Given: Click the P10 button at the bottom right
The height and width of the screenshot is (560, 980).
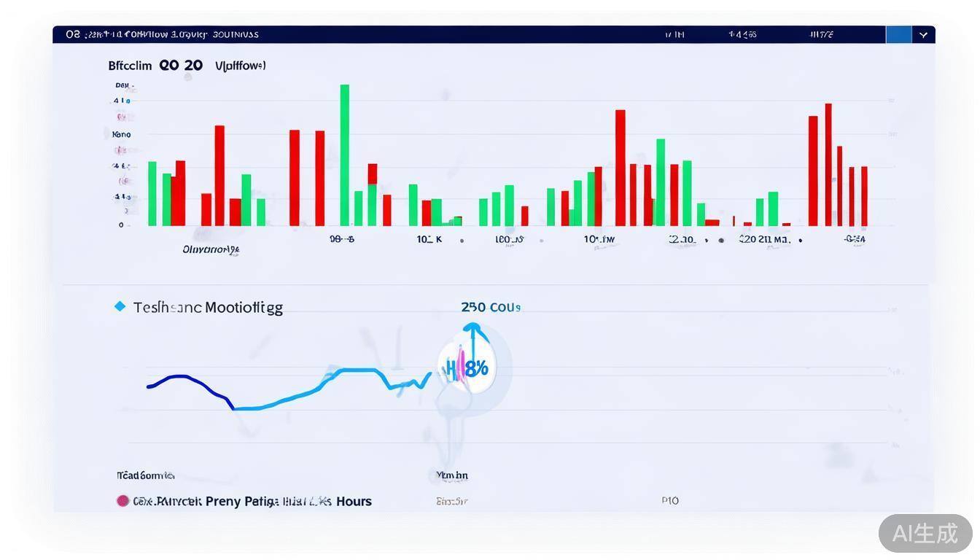Looking at the screenshot, I should [669, 501].
